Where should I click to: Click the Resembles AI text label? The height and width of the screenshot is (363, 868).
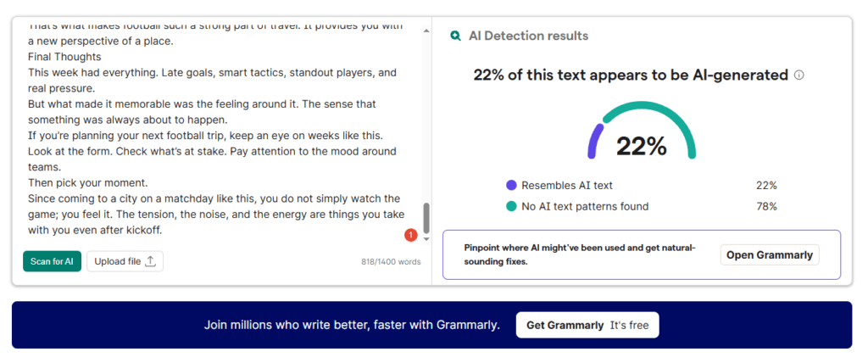pyautogui.click(x=567, y=185)
